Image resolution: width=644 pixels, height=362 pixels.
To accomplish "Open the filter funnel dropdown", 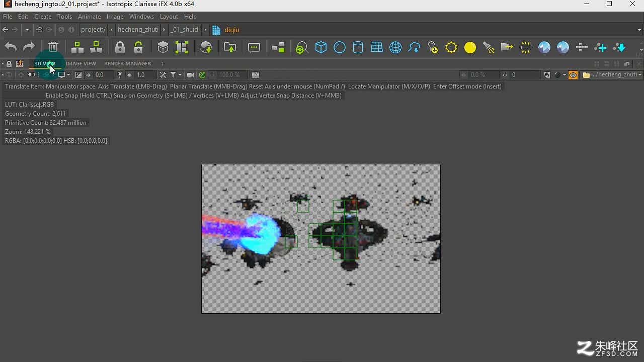I will click(x=176, y=75).
